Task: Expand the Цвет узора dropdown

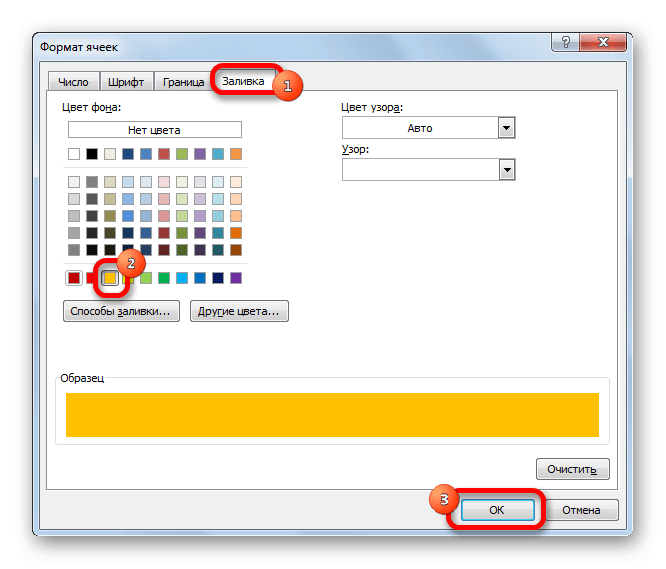Action: [x=506, y=128]
